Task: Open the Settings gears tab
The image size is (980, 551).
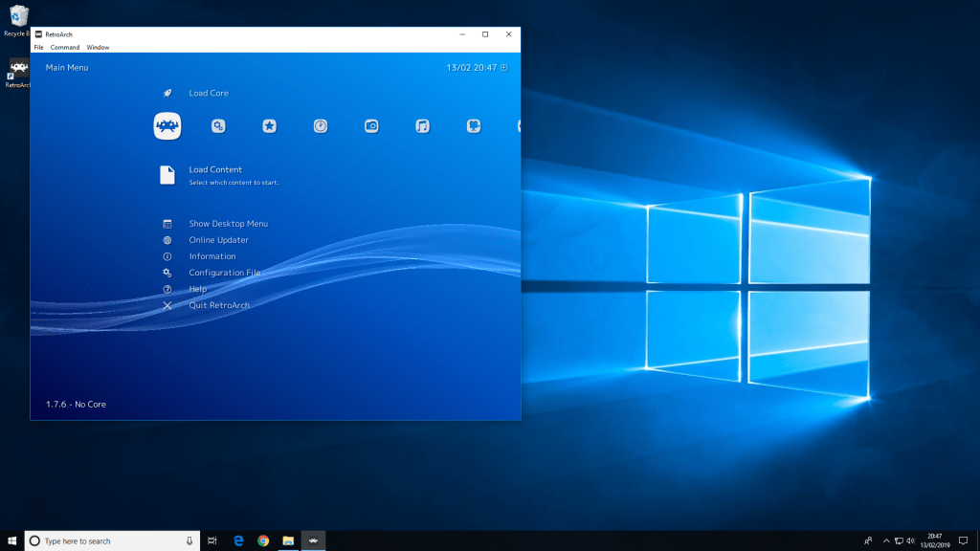Action: (x=218, y=126)
